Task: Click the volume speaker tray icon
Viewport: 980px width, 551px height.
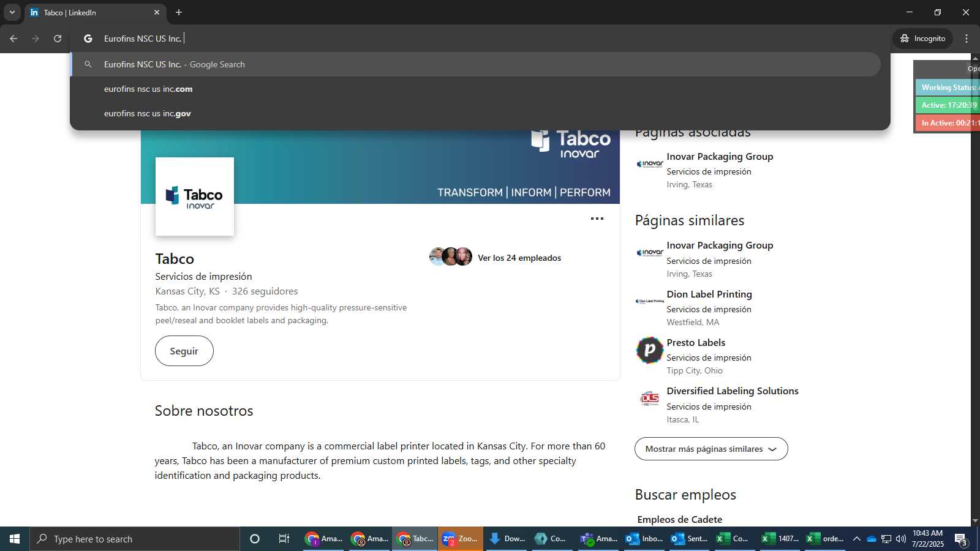Action: coord(901,539)
